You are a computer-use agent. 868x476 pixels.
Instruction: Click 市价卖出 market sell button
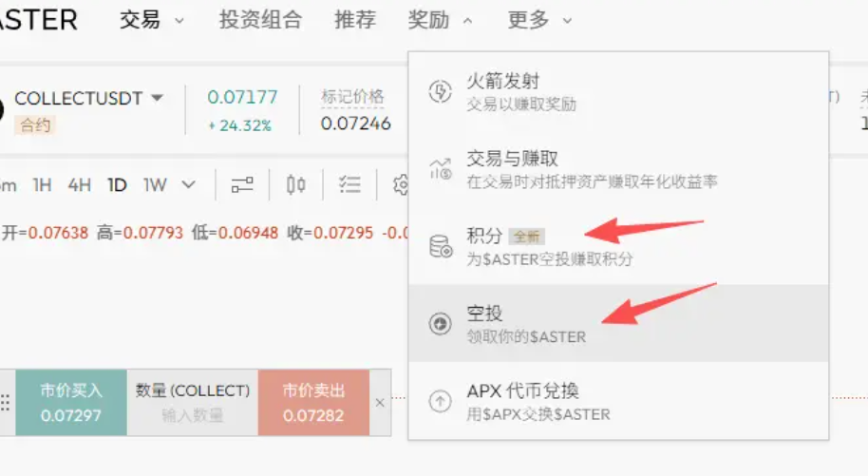tap(313, 403)
